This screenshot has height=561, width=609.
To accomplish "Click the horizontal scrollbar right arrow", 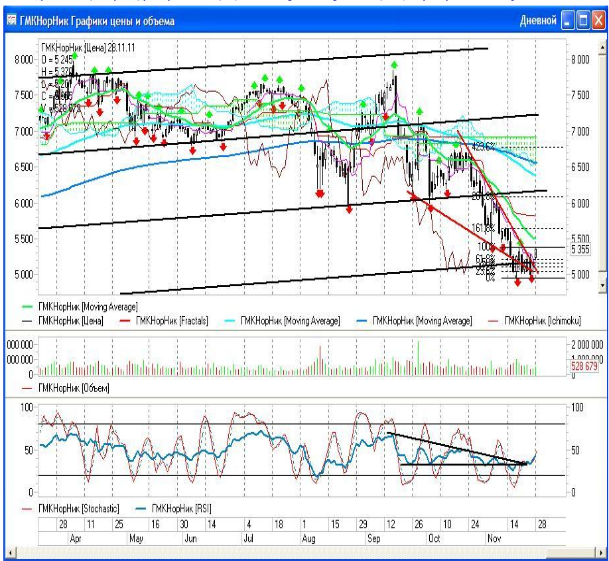I will tap(599, 553).
